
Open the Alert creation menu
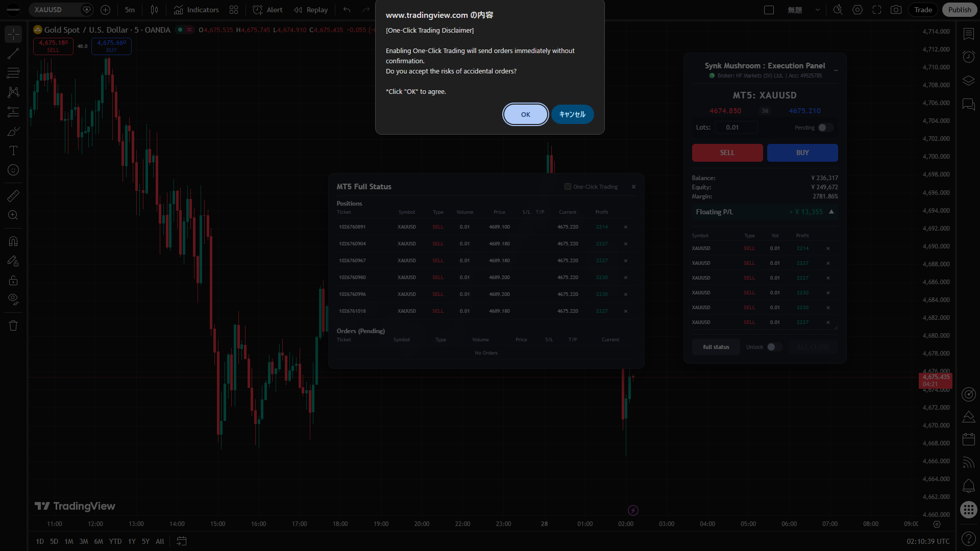(268, 10)
